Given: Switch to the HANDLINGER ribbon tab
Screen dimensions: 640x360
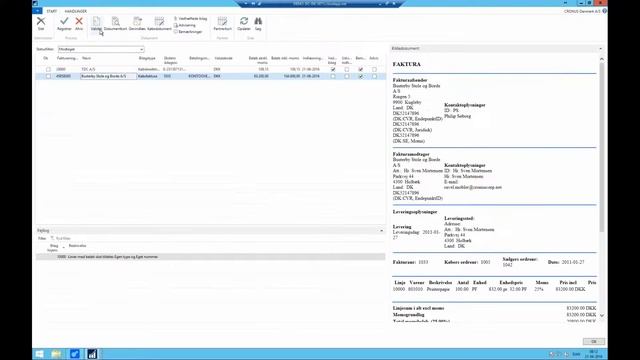Looking at the screenshot, I should point(76,11).
